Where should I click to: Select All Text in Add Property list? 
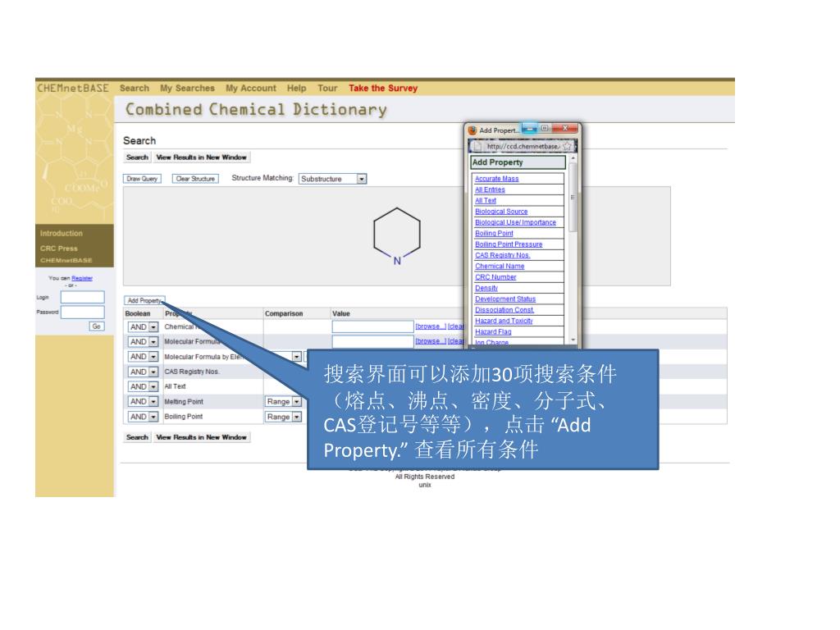point(486,201)
